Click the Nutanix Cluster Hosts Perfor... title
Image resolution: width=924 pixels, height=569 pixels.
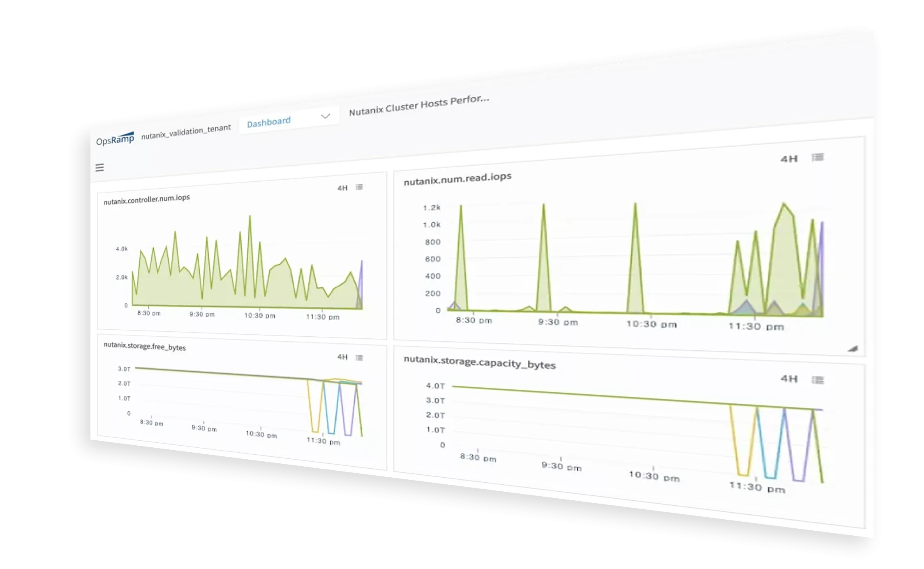419,105
